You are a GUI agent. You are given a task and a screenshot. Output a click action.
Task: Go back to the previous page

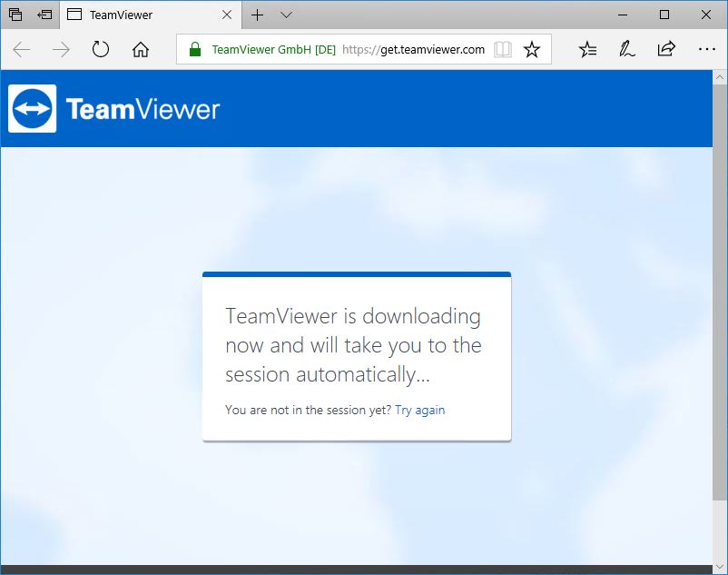pyautogui.click(x=20, y=50)
